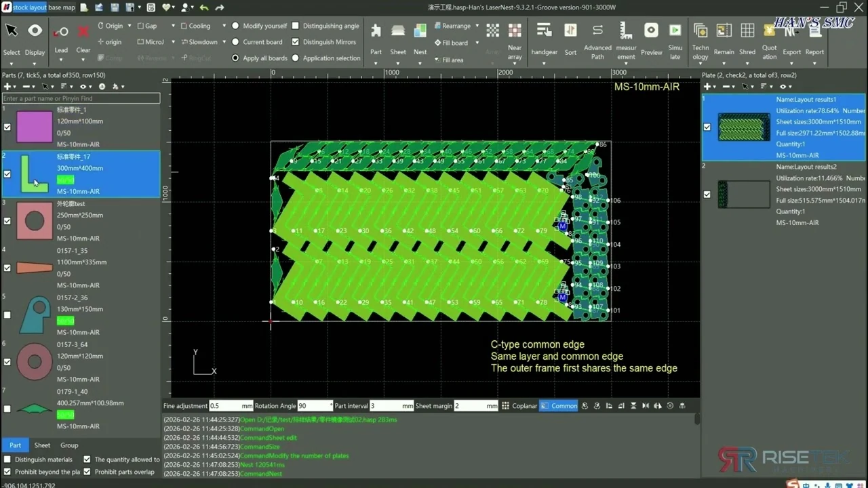This screenshot has height=488, width=868.
Task: Expand the Origin dropdown arrow
Action: [130, 26]
